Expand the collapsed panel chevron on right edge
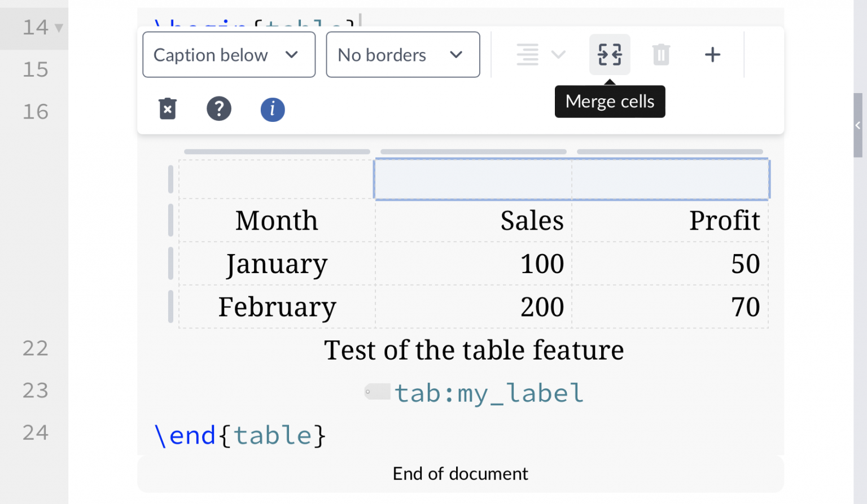Screen dimensions: 867x504 [x=858, y=125]
